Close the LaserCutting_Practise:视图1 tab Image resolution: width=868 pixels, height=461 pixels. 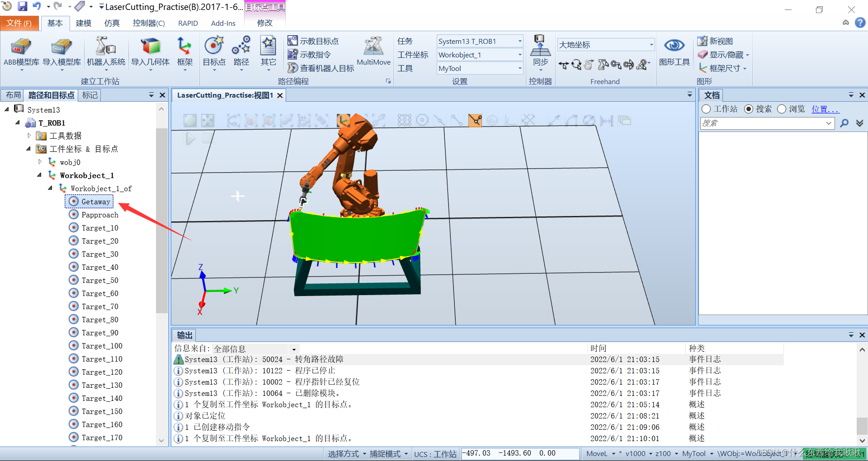(280, 95)
